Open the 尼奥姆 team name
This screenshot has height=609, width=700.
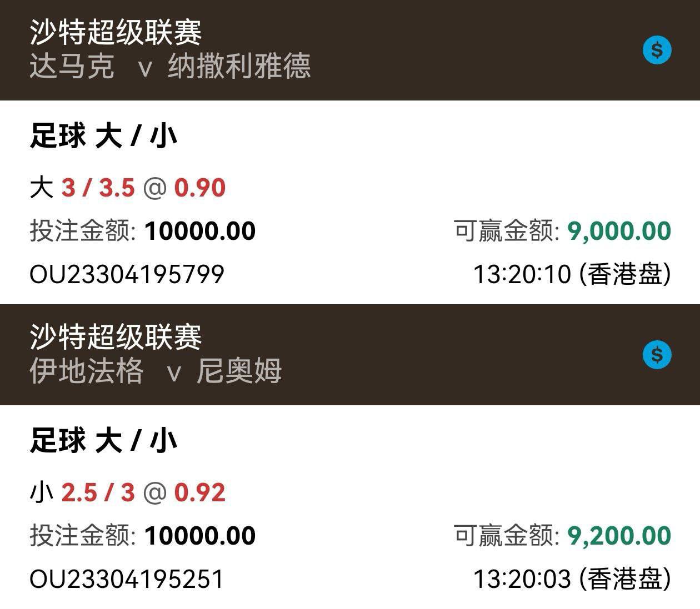pyautogui.click(x=239, y=371)
